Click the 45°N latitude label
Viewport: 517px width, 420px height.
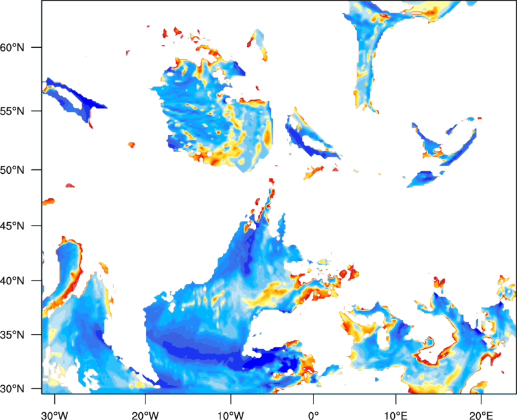[x=12, y=226]
